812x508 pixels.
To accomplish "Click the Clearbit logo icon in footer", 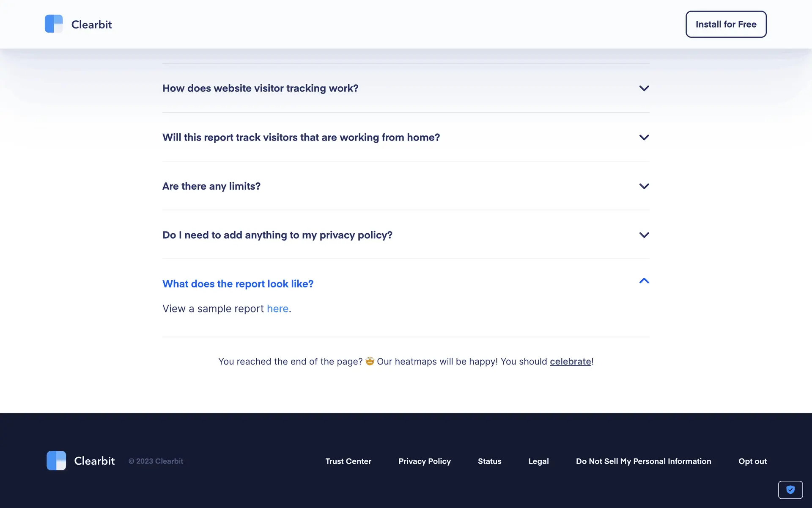I will [56, 461].
